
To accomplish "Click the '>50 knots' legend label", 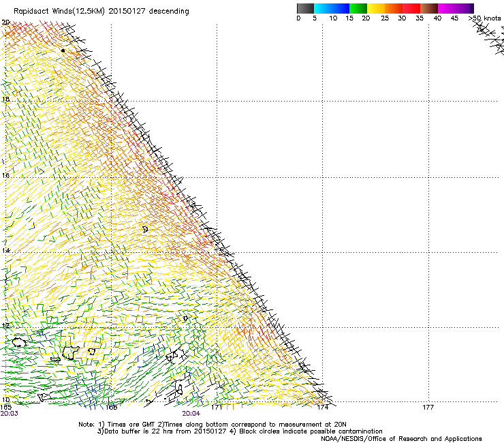I will pos(484,18).
